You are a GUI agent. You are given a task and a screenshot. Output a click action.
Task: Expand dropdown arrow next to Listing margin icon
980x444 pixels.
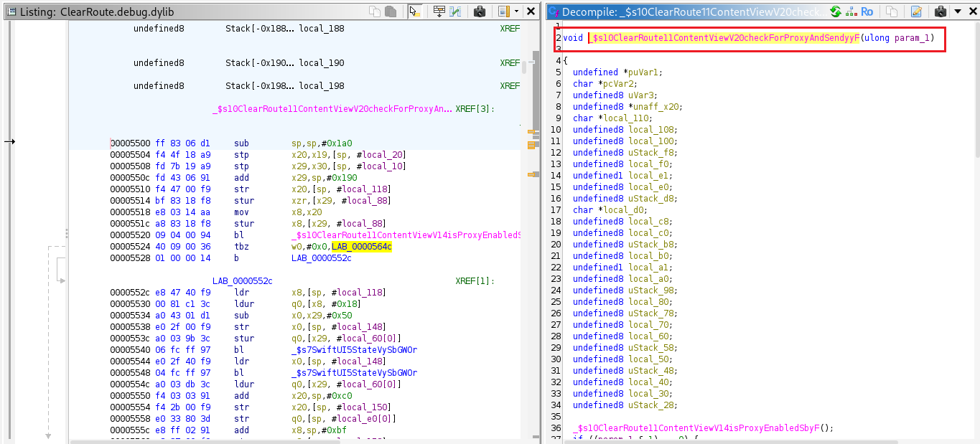pyautogui.click(x=515, y=11)
